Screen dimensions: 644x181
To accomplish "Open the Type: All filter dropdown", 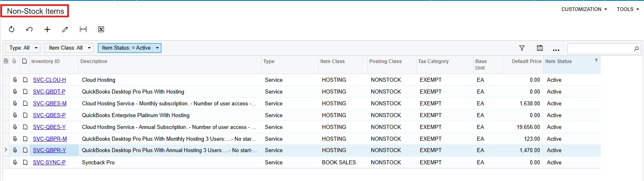I will tap(22, 48).
